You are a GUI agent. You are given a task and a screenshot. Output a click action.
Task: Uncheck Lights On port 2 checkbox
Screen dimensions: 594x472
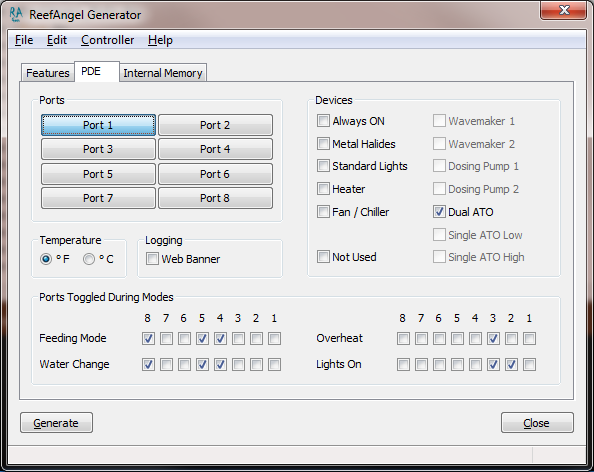[x=511, y=364]
